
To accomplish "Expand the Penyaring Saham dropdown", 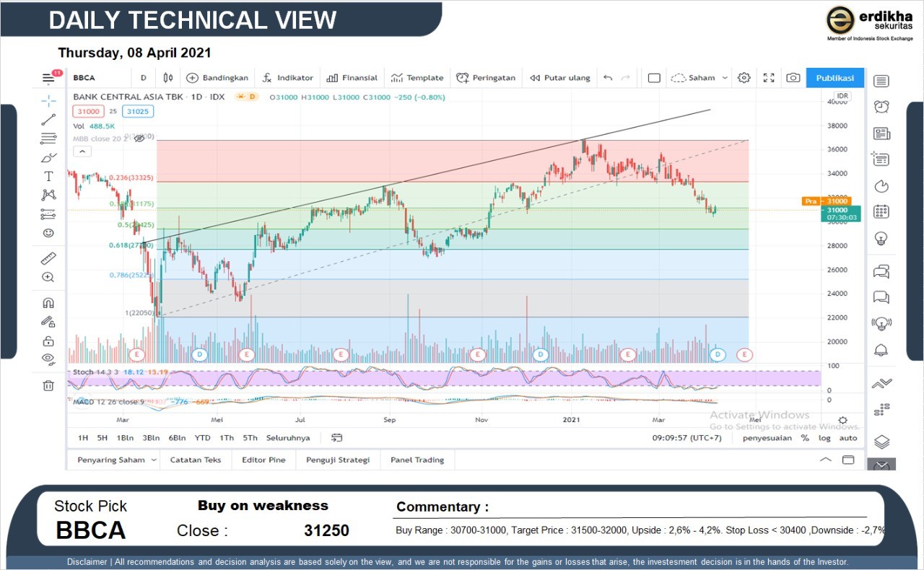I will tap(116, 460).
